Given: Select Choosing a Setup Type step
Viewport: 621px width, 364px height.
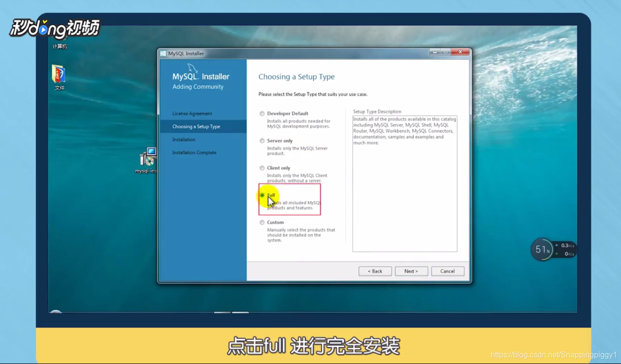Looking at the screenshot, I should [x=196, y=127].
